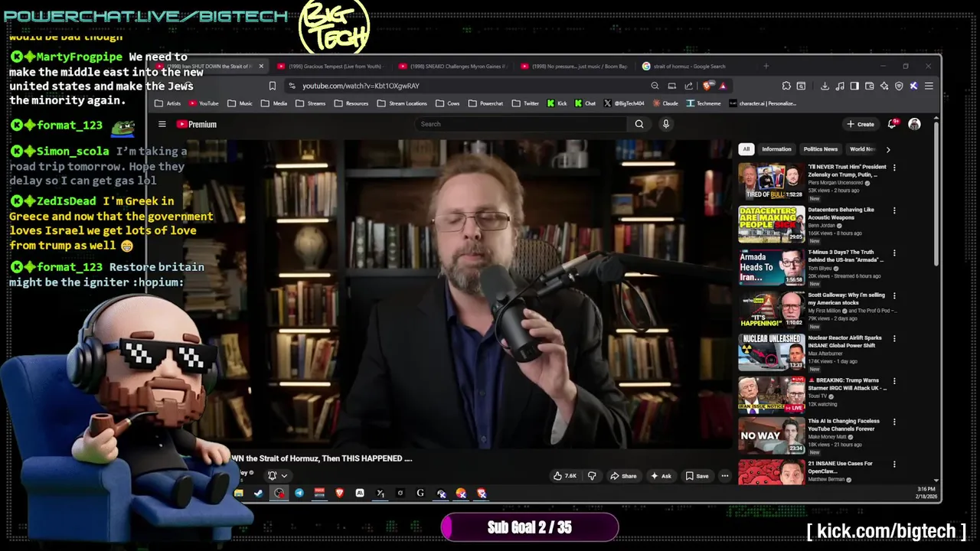Open OBS icon in the taskbar
This screenshot has width=980, height=551.
click(279, 494)
